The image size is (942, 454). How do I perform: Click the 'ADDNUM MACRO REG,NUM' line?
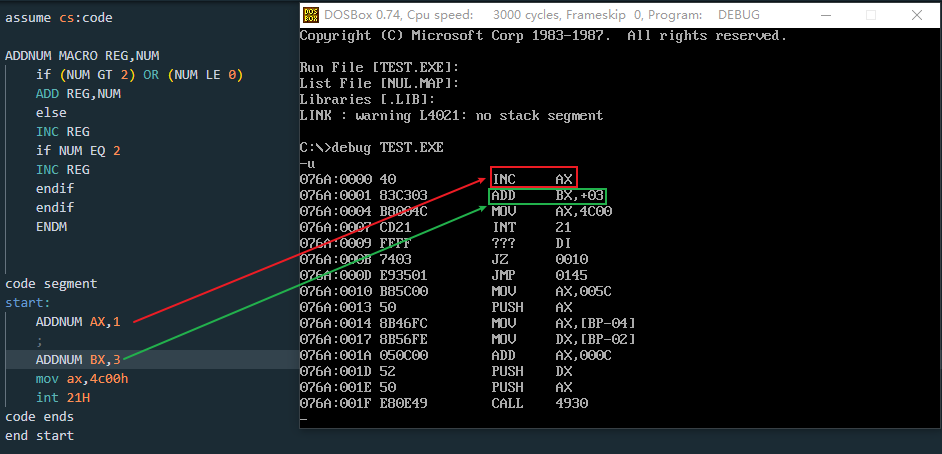coord(82,56)
